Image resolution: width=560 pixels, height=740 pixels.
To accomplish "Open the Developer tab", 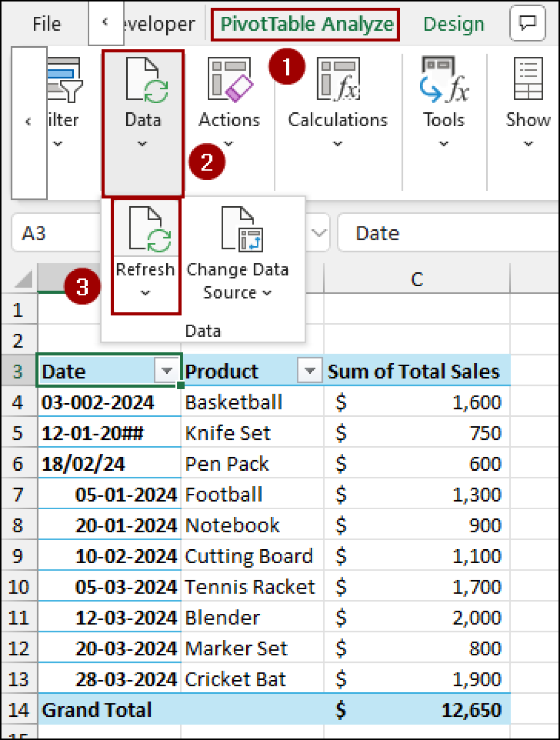I will (159, 24).
